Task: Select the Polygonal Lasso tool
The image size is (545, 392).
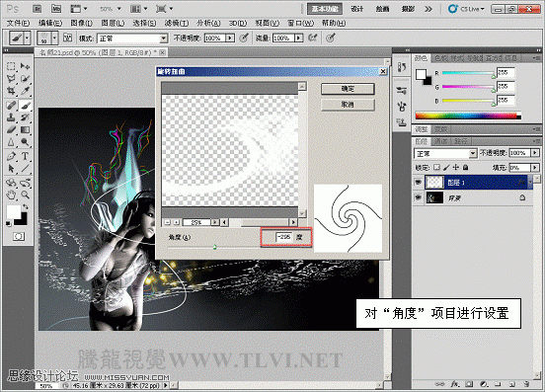Action: click(x=11, y=79)
